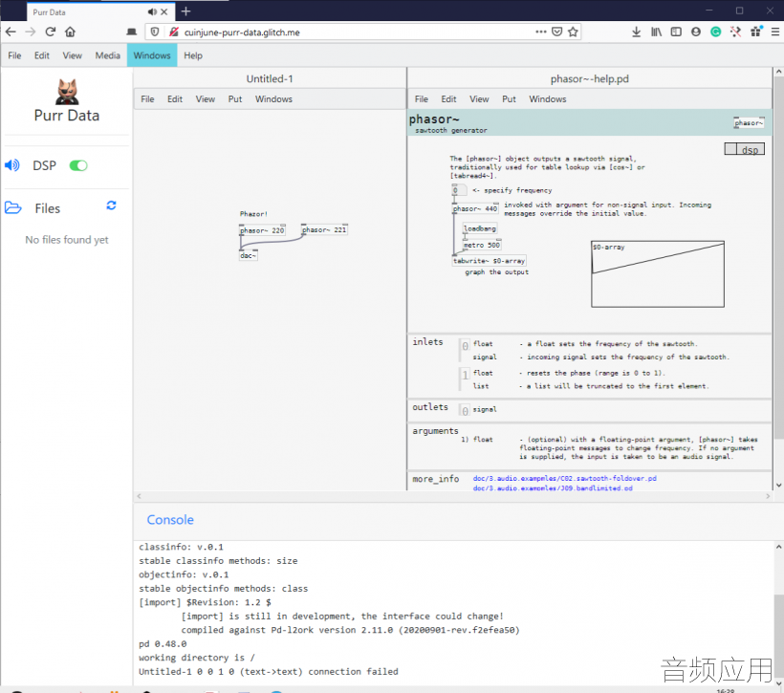Open C02.sawtooth-foldover.pd link
The image size is (784, 693).
click(x=564, y=479)
